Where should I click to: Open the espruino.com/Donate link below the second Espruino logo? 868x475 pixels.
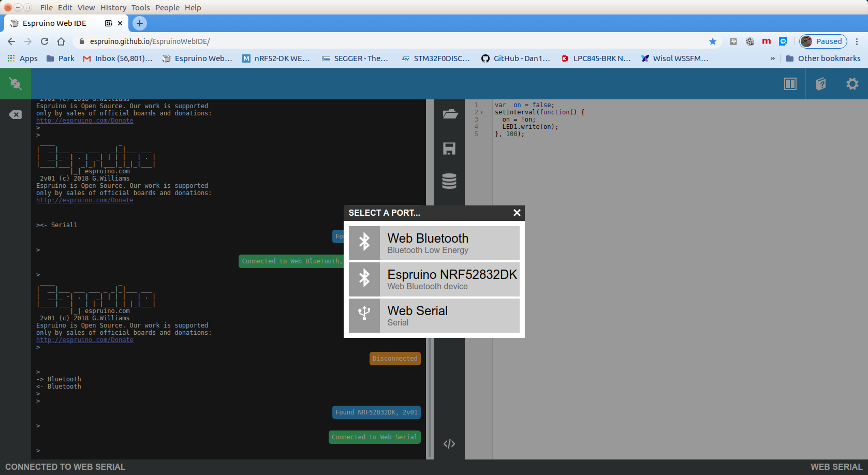[x=85, y=200]
